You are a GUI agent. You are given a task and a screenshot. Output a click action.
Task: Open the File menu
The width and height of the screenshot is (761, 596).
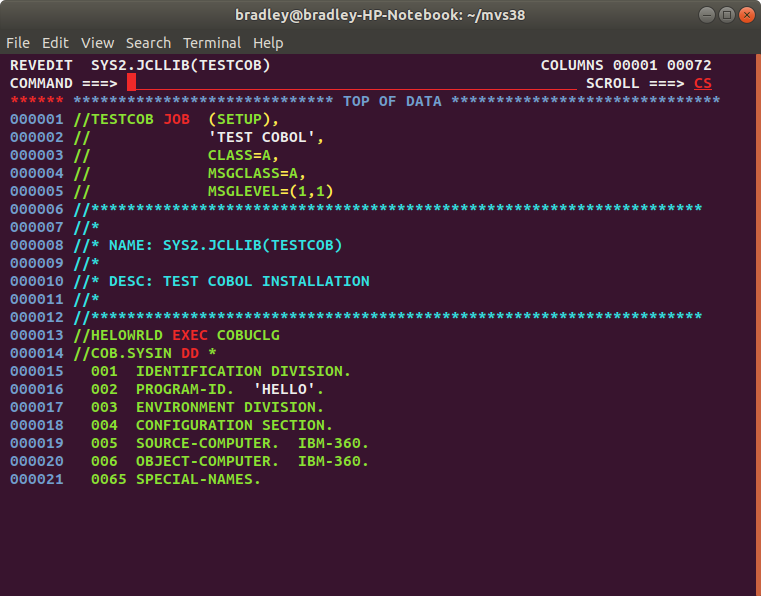point(18,43)
